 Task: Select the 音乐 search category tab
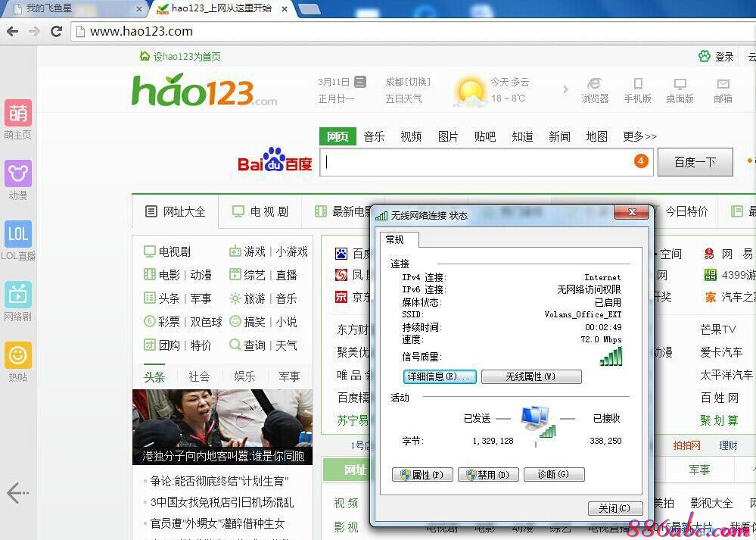373,136
